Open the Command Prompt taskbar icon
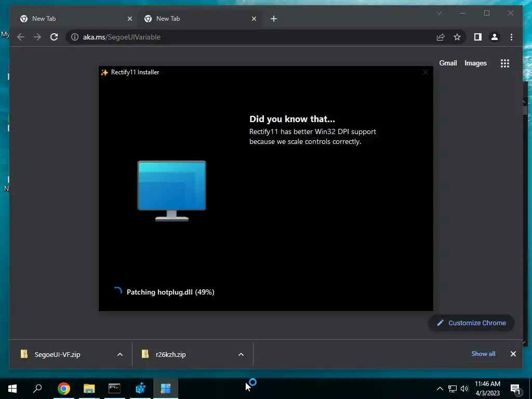This screenshot has width=532, height=399. [114, 389]
